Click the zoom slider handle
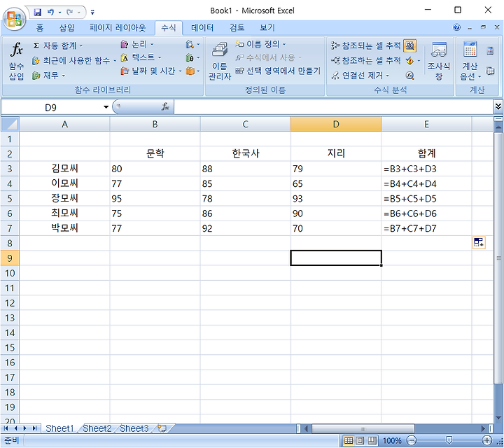The image size is (504, 448). [449, 440]
